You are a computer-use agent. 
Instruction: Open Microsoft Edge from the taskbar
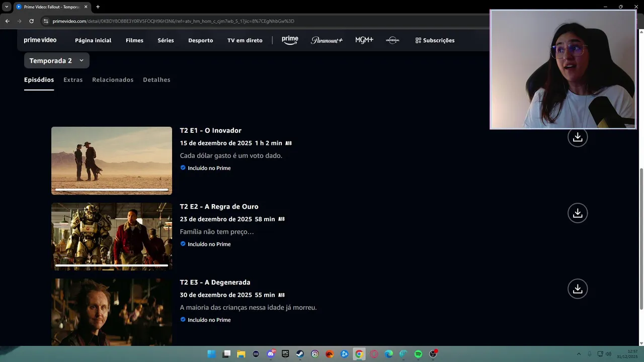pos(389,354)
